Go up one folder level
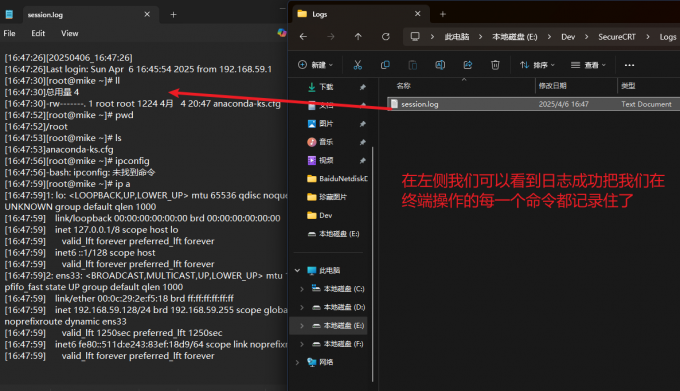The image size is (680, 391). click(x=358, y=37)
